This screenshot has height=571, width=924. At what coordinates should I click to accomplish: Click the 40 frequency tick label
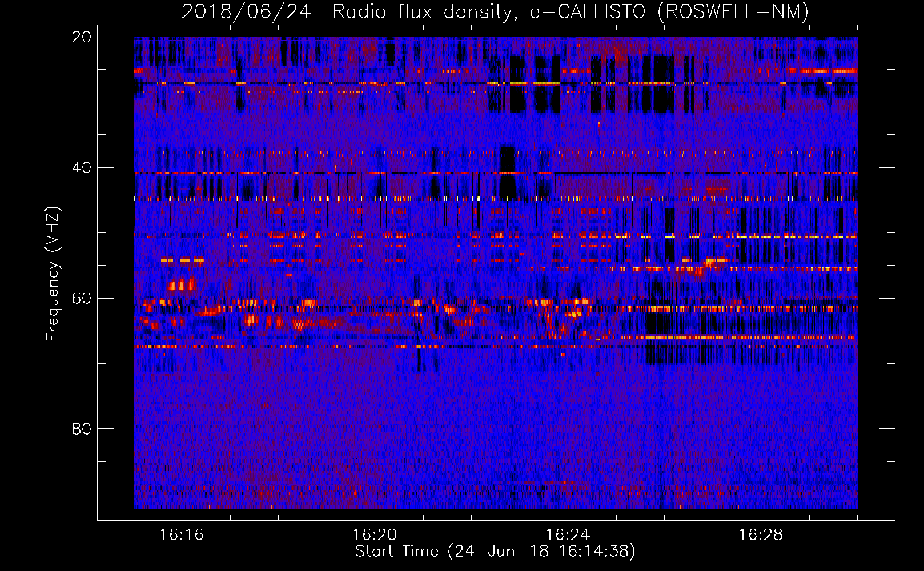point(82,168)
